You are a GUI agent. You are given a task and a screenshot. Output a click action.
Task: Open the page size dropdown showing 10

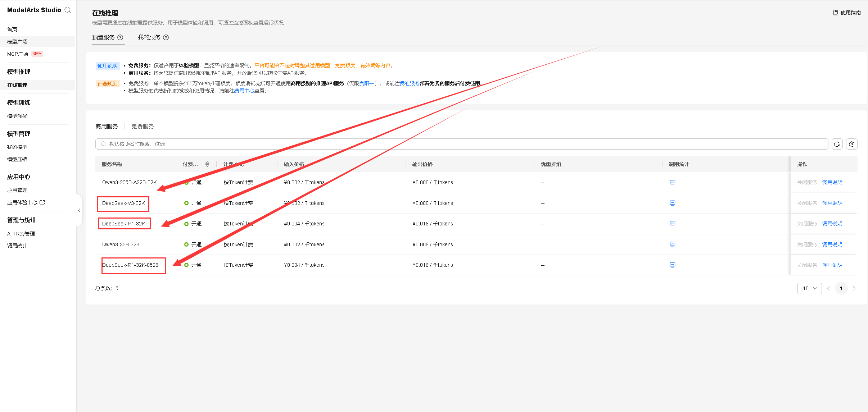(x=810, y=288)
